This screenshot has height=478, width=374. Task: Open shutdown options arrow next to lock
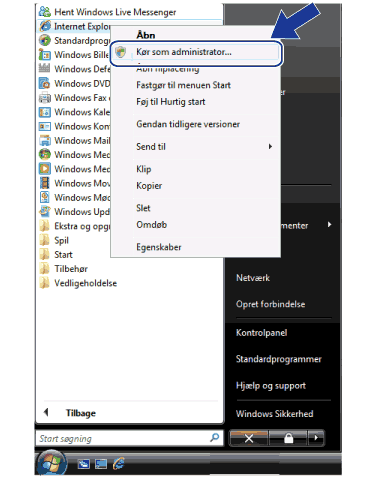click(x=315, y=438)
